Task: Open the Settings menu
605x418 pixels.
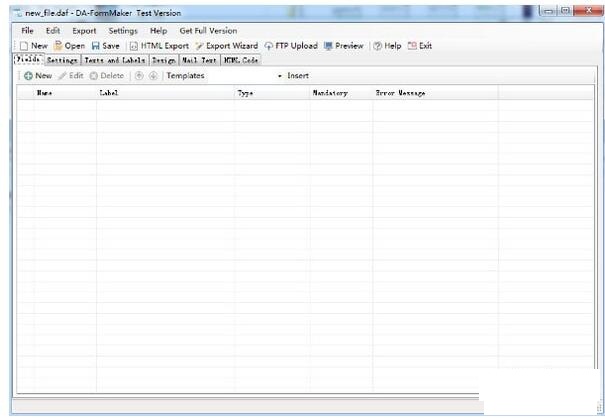Action: (123, 30)
